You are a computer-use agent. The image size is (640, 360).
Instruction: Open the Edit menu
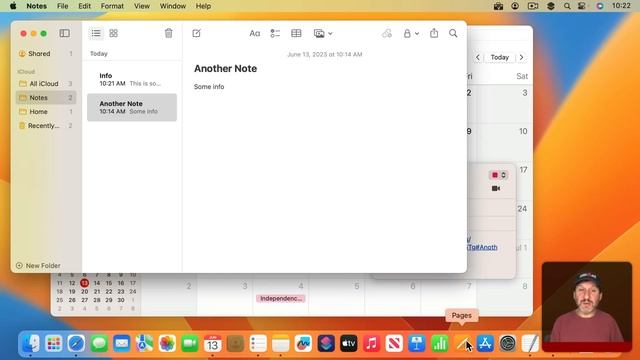click(x=84, y=6)
